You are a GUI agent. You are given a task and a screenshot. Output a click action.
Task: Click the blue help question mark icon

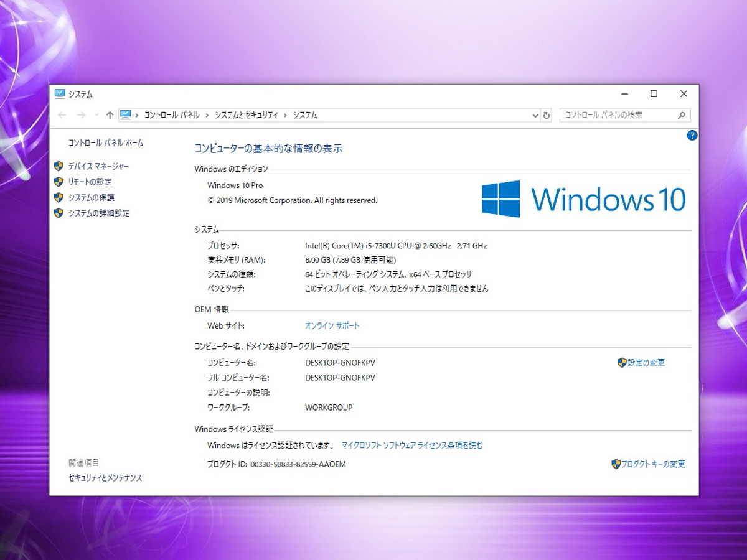coord(692,135)
